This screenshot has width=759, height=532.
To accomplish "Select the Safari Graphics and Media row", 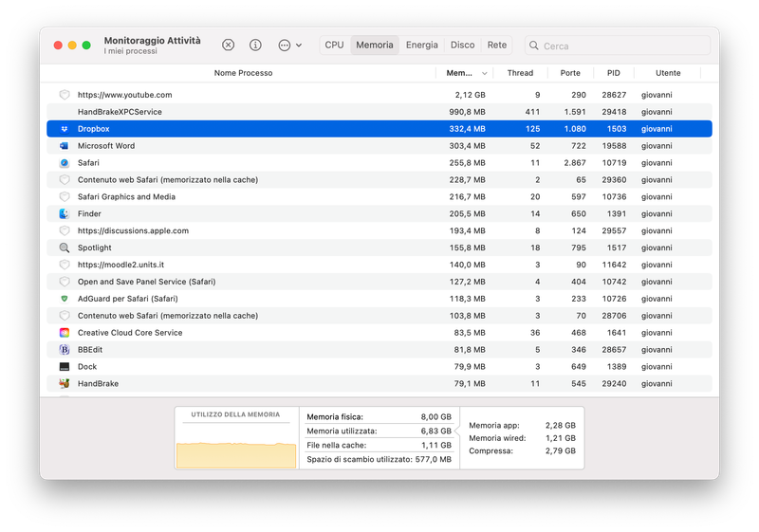I will tap(379, 197).
